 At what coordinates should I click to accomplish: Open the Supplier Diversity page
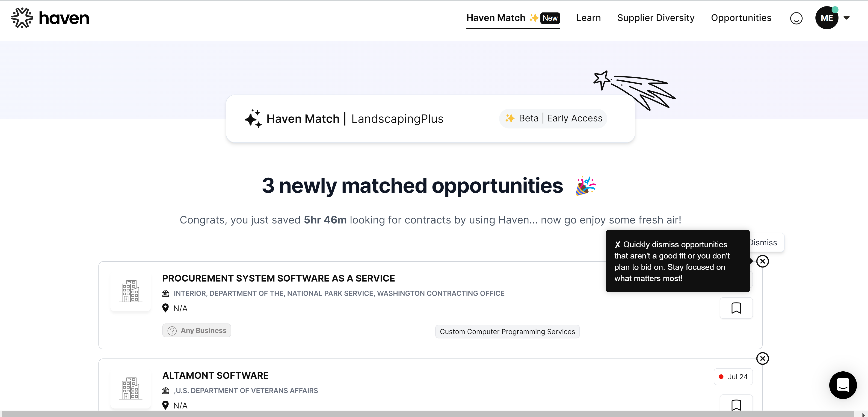point(655,18)
